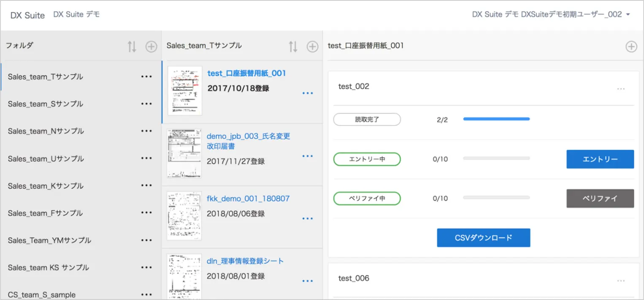644x300 pixels.
Task: Open more options for test_006 unit
Action: tap(621, 281)
